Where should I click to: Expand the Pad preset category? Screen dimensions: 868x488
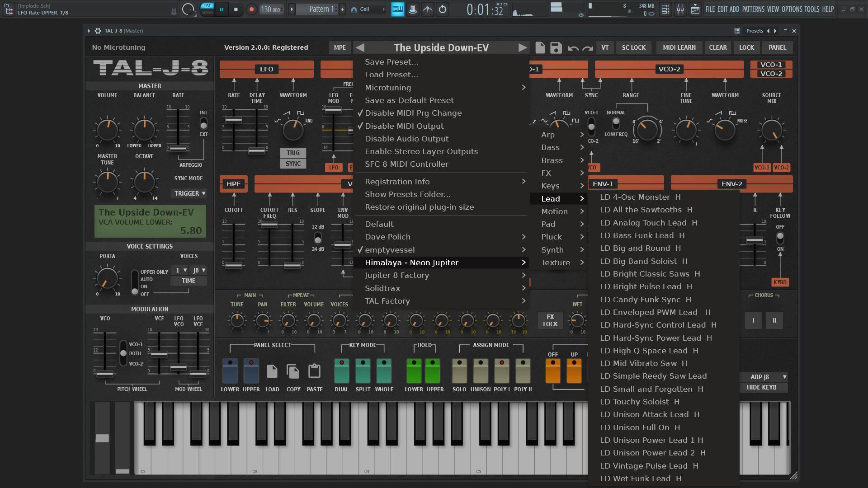[559, 224]
